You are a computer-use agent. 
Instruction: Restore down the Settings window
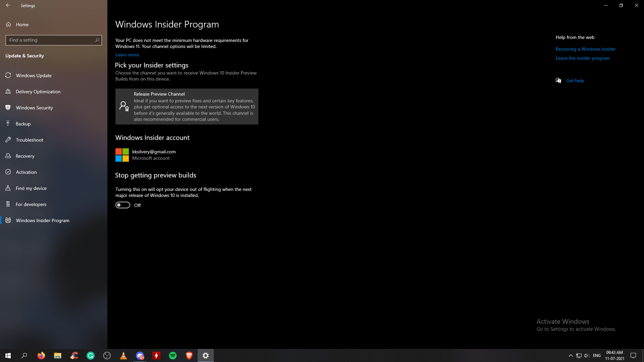click(x=621, y=5)
